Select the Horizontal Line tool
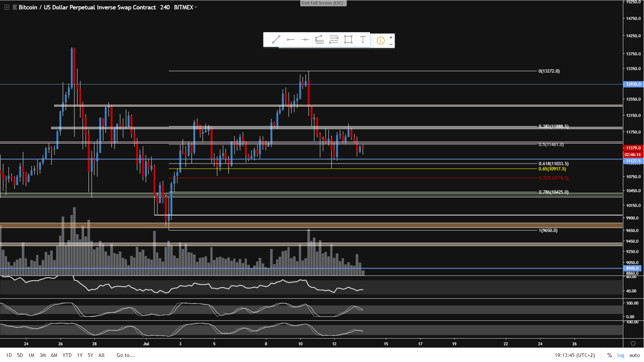Viewport: 644px width, 362px height. pos(305,40)
